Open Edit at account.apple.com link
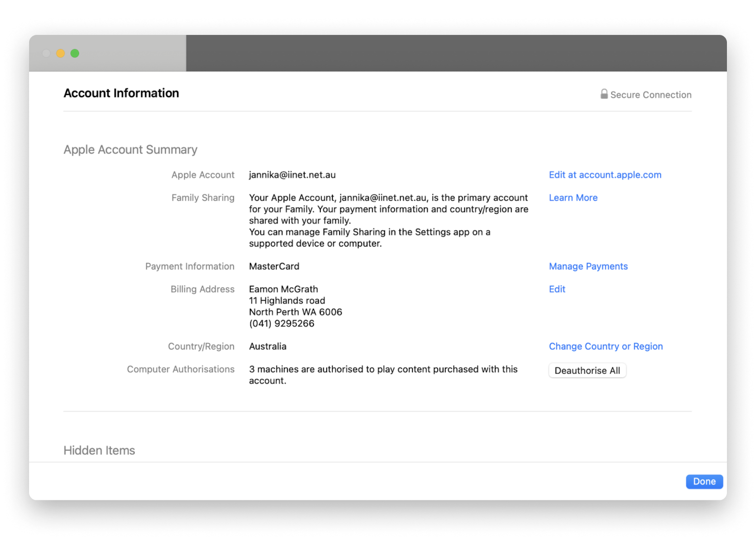 605,175
